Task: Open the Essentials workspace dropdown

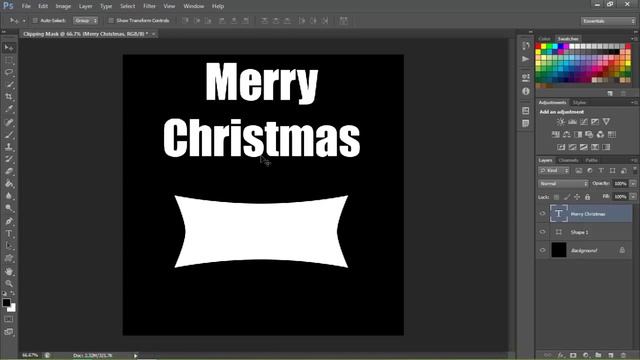Action: pos(608,21)
